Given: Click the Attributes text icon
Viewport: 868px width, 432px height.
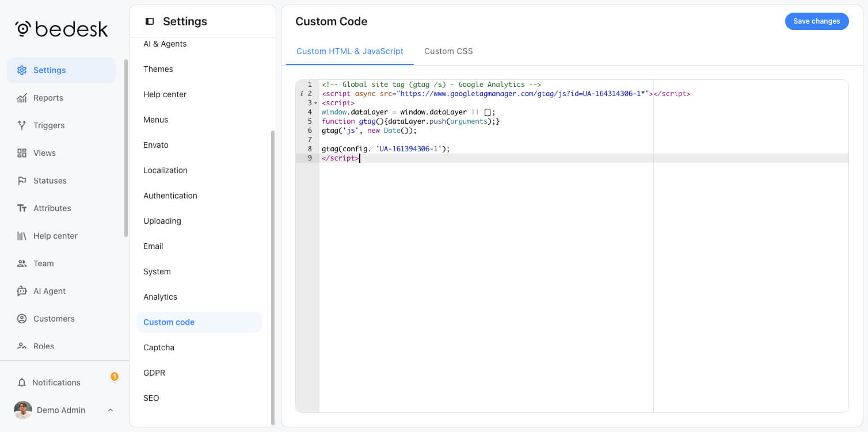Looking at the screenshot, I should 22,208.
